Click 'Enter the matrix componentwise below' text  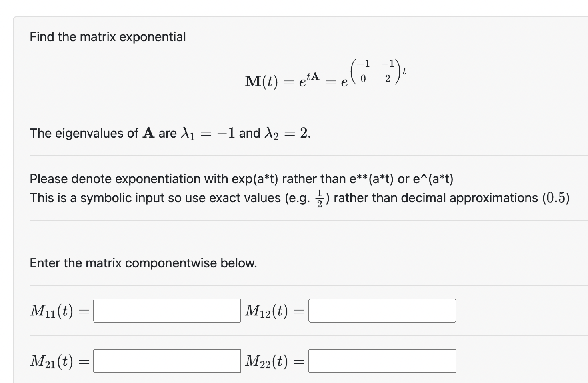(x=143, y=263)
